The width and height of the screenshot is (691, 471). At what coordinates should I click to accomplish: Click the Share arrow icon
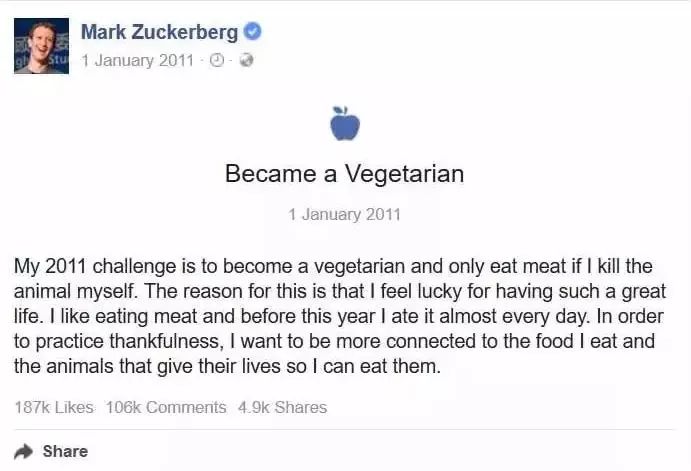(23, 452)
